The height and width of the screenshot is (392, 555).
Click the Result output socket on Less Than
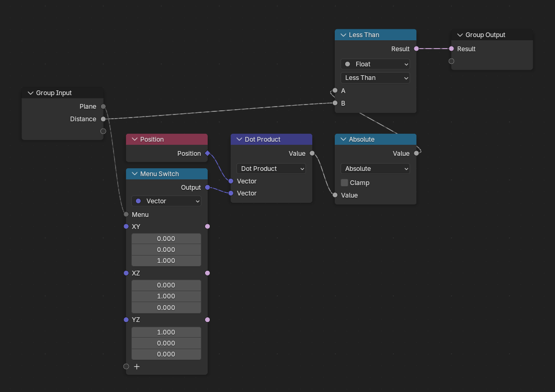pos(416,49)
